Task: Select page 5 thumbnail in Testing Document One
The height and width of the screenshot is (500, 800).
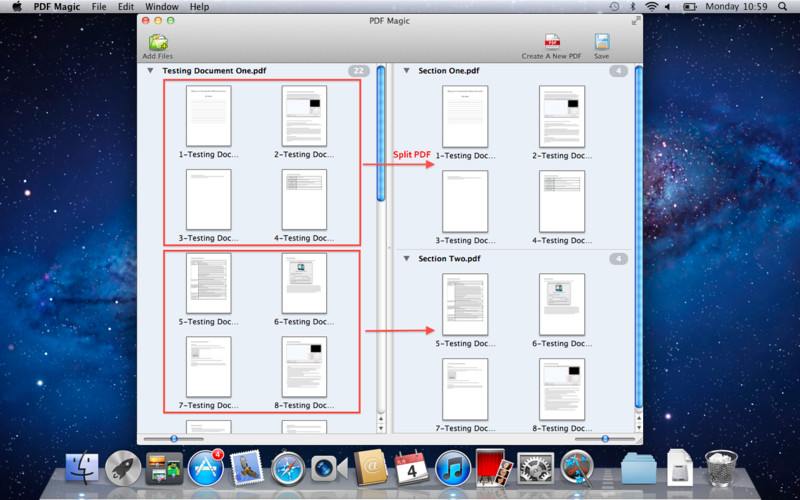Action: pyautogui.click(x=209, y=283)
